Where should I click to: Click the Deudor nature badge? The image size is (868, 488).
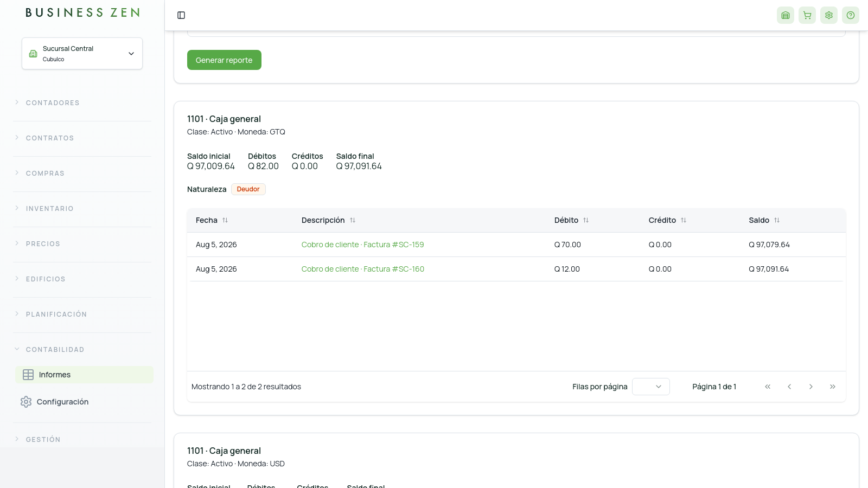click(x=248, y=189)
